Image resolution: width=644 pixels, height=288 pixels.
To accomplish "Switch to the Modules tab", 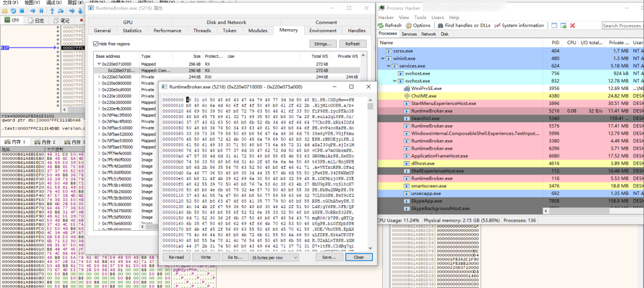I will coord(258,30).
